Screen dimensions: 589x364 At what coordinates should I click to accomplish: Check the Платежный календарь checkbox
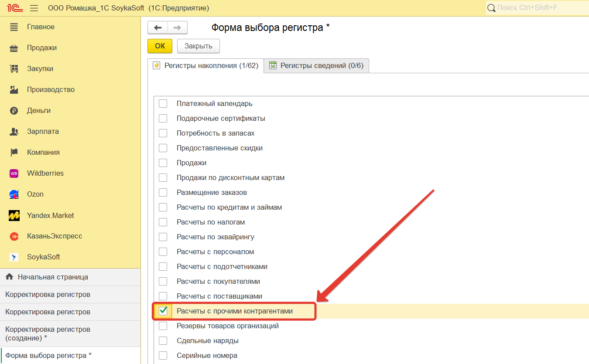(x=163, y=104)
